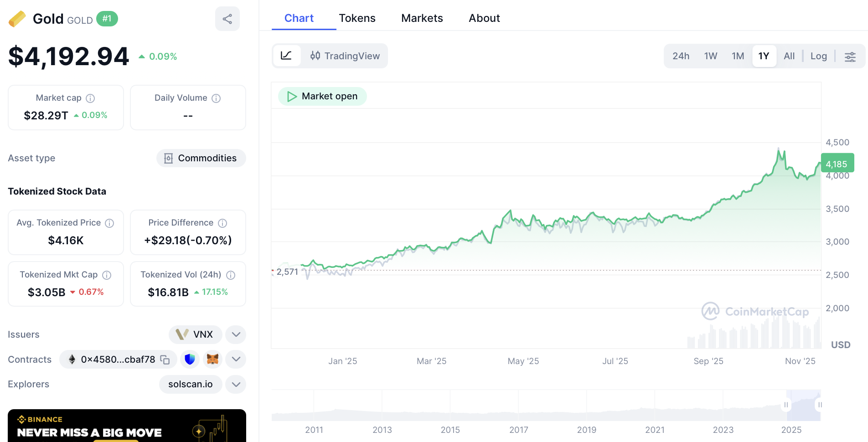The height and width of the screenshot is (442, 868).
Task: Expand the Contracts dropdown arrow
Action: [x=236, y=360]
